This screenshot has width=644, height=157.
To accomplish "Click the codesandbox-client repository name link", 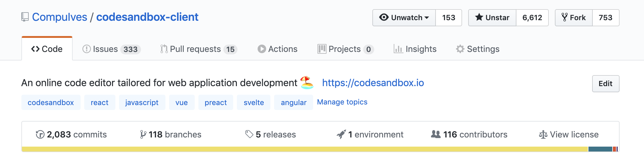I will pos(147,17).
